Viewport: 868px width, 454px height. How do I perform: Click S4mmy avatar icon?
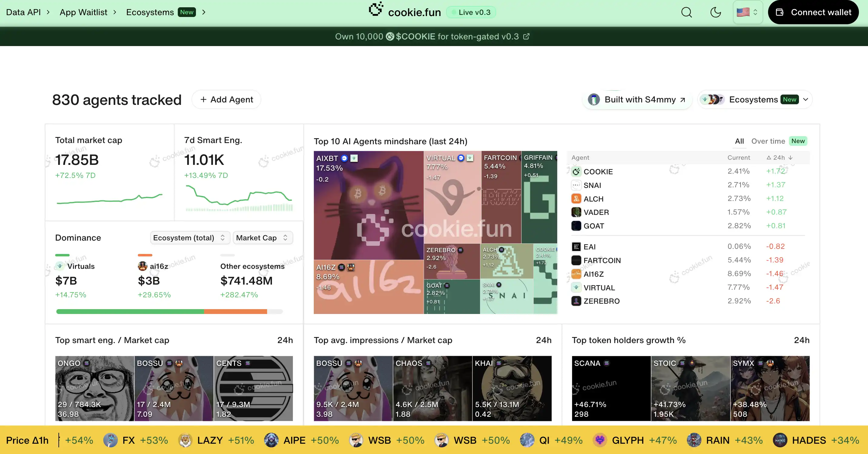pos(594,99)
